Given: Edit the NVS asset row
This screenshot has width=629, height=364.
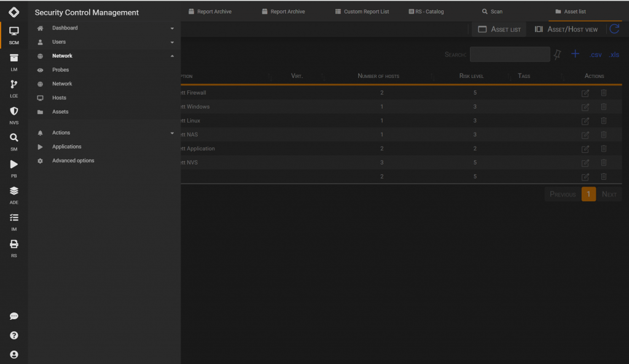Looking at the screenshot, I should (585, 163).
